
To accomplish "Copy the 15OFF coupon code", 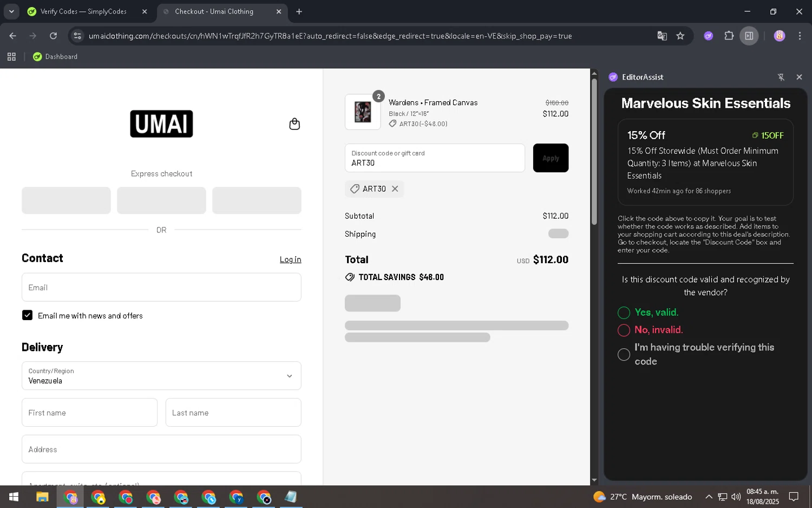I will [x=768, y=135].
